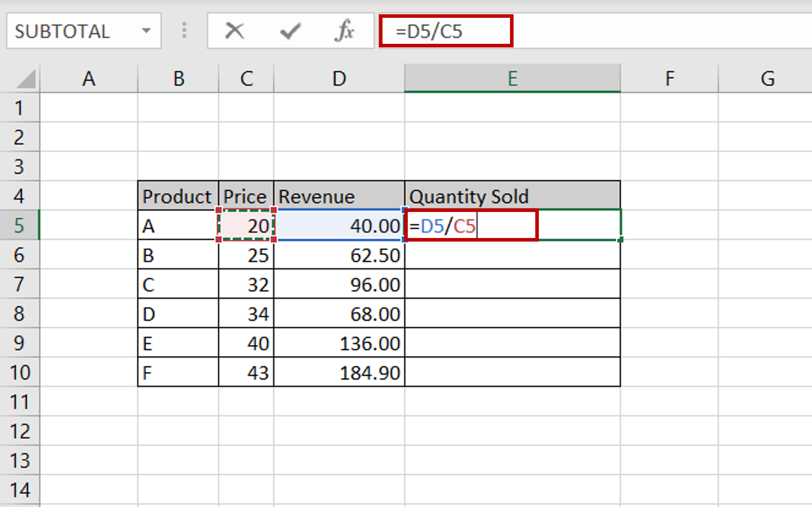Open Insert Function with the fx icon
This screenshot has height=507, width=812.
point(344,31)
